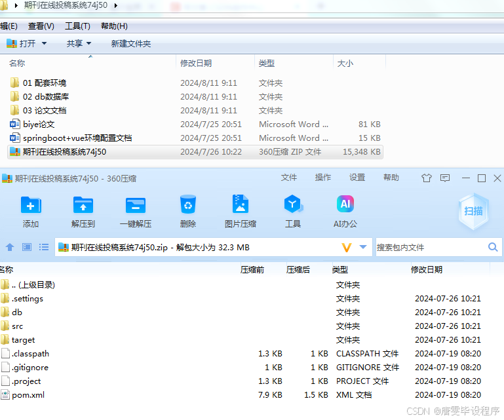Open the 文件 menu in 360压缩
Image resolution: width=504 pixels, height=420 pixels.
pyautogui.click(x=288, y=178)
